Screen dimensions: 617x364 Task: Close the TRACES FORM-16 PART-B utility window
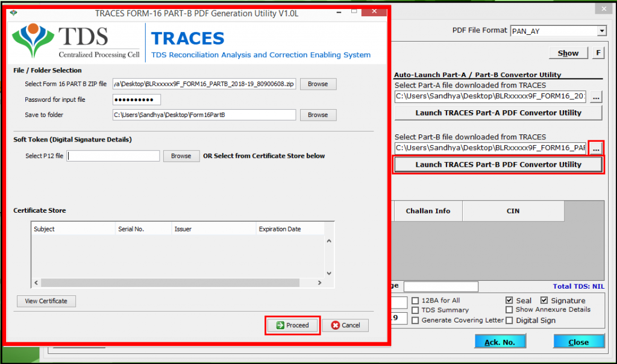point(374,11)
